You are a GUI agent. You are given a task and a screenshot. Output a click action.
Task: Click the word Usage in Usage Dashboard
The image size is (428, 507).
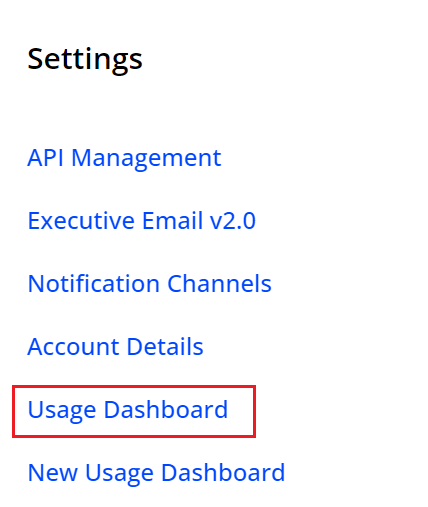point(62,411)
